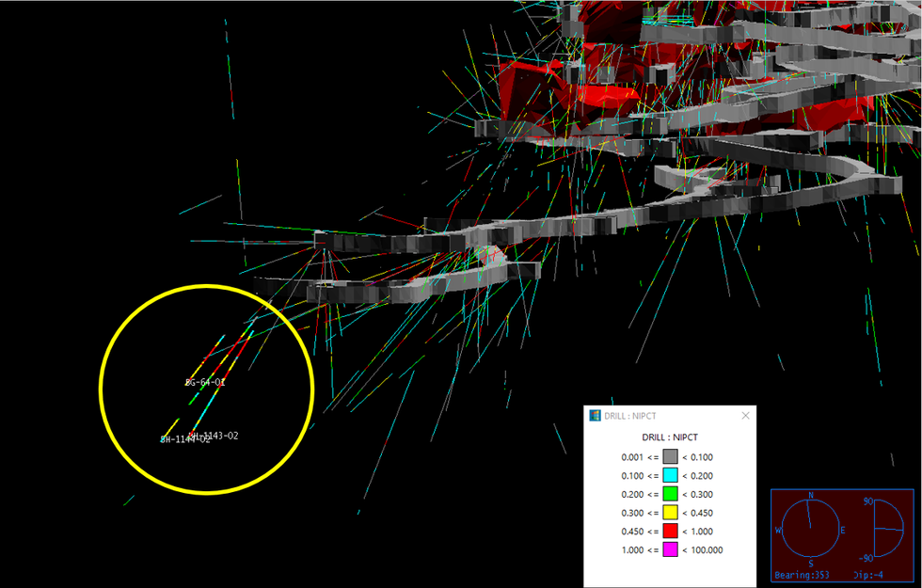Select drillhole label ending 1143-02
The height and width of the screenshot is (588, 922).
pyautogui.click(x=216, y=436)
